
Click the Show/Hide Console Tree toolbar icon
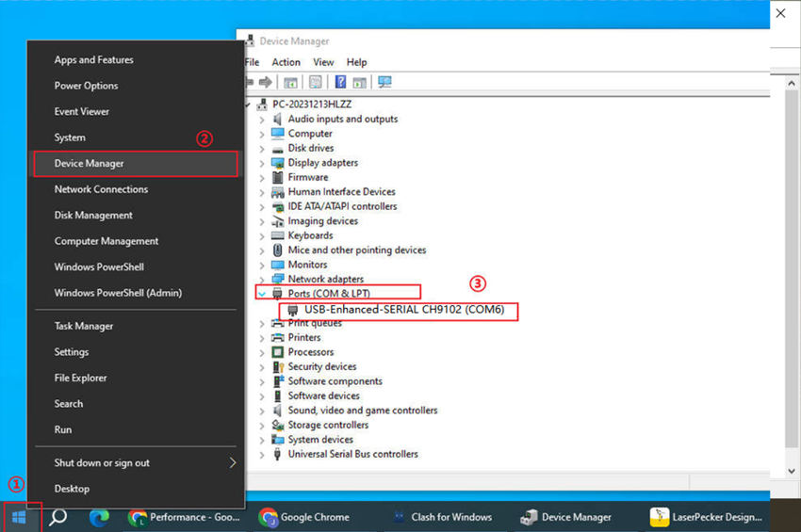(291, 83)
